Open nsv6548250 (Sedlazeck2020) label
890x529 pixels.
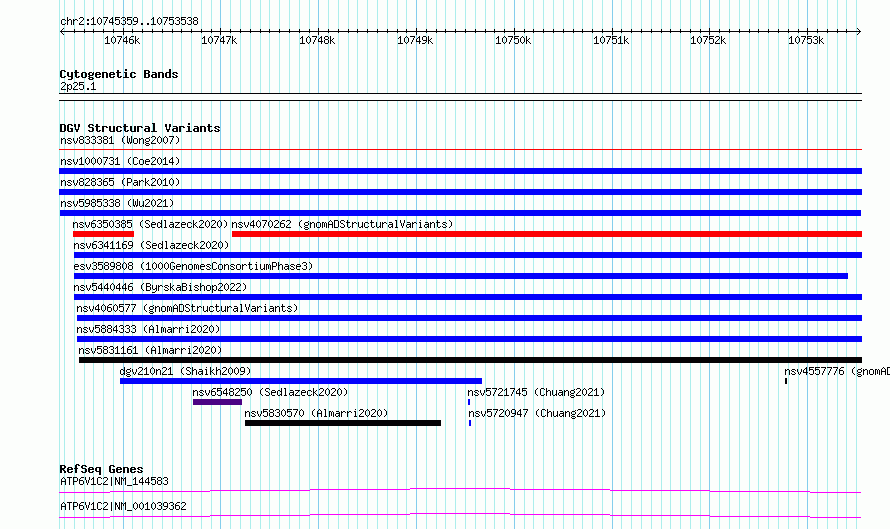[x=270, y=392]
